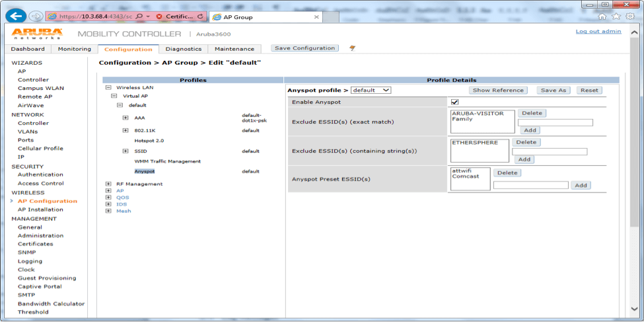
Task: Click the Anyspot Preset ESSID input field
Action: (x=530, y=185)
